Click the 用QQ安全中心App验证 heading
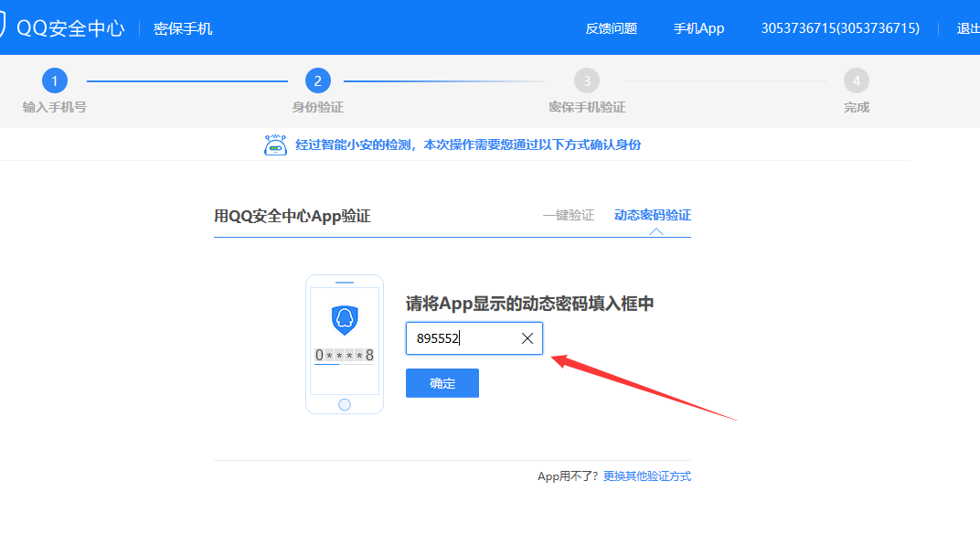This screenshot has height=556, width=980. pos(293,217)
